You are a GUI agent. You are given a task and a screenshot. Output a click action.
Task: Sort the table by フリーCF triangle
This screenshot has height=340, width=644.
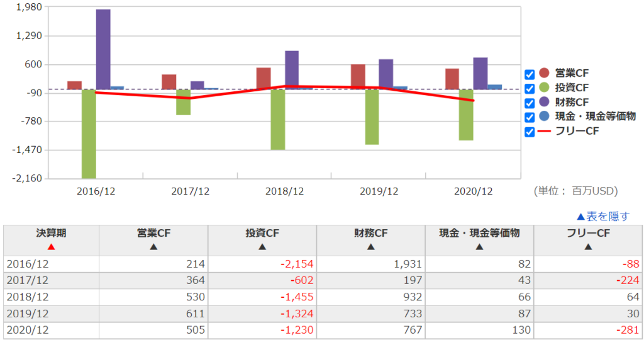(x=588, y=247)
